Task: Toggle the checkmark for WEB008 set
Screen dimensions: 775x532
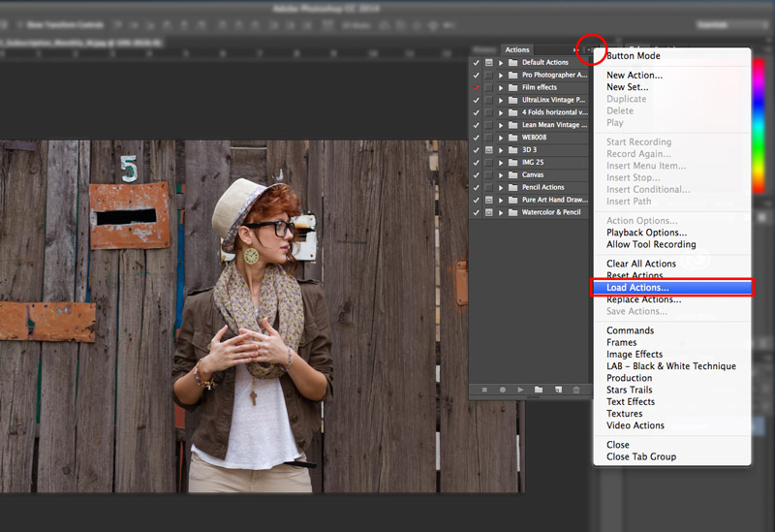Action: point(476,138)
